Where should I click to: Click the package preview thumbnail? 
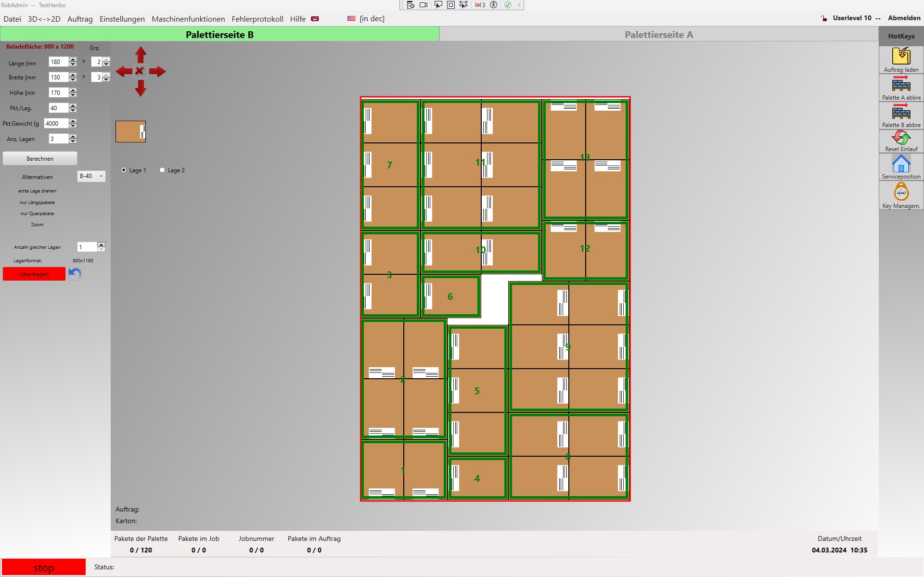coord(130,131)
